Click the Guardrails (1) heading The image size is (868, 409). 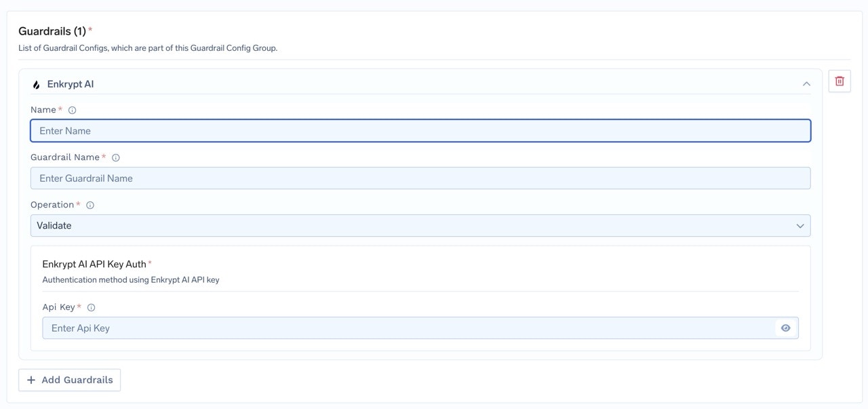[x=52, y=31]
